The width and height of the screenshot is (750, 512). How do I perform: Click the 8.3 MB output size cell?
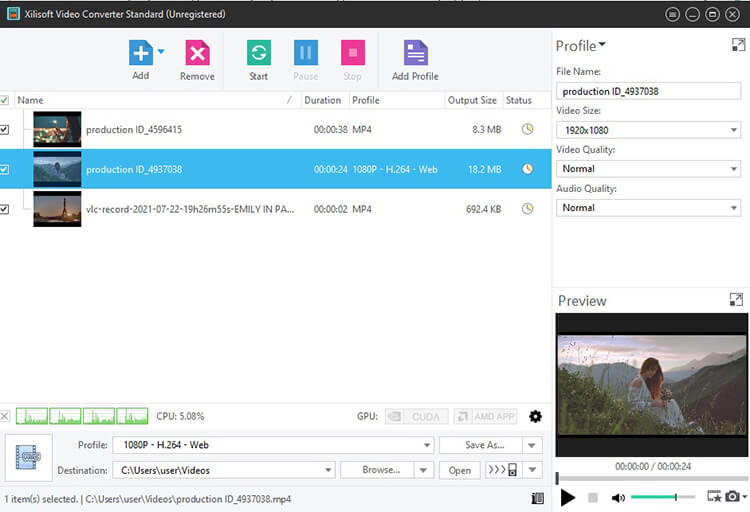[x=486, y=130]
